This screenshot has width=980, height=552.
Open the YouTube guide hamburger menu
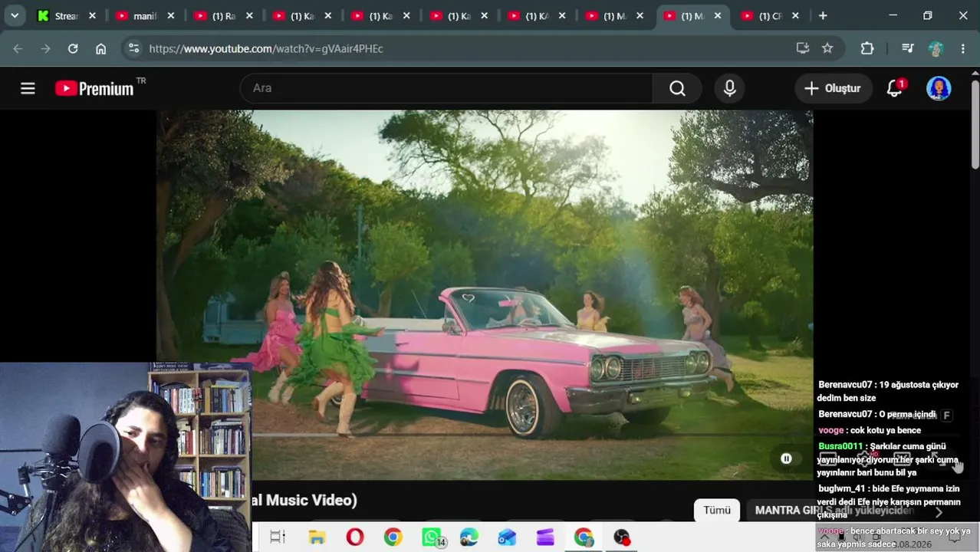28,88
